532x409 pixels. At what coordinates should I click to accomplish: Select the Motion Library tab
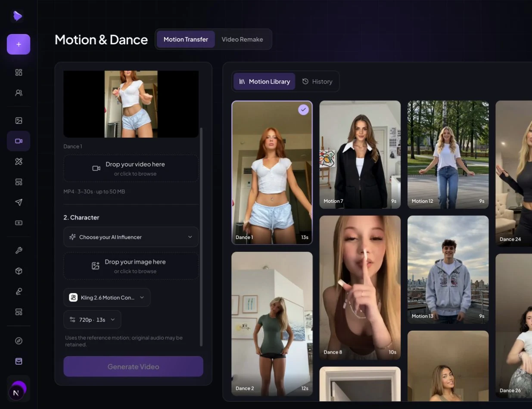[264, 81]
